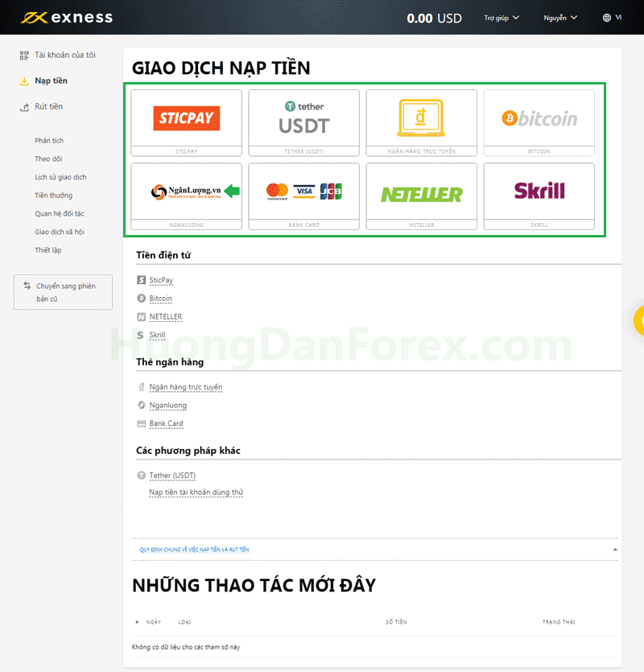This screenshot has height=672, width=644.
Task: Open Quy định chung về việc nạp tiền link
Action: coord(194,550)
